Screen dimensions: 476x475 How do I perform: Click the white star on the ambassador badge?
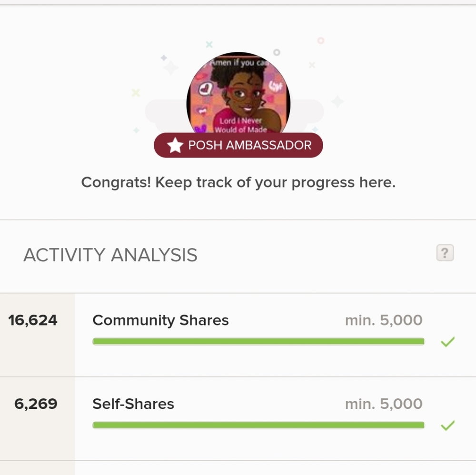pyautogui.click(x=175, y=145)
